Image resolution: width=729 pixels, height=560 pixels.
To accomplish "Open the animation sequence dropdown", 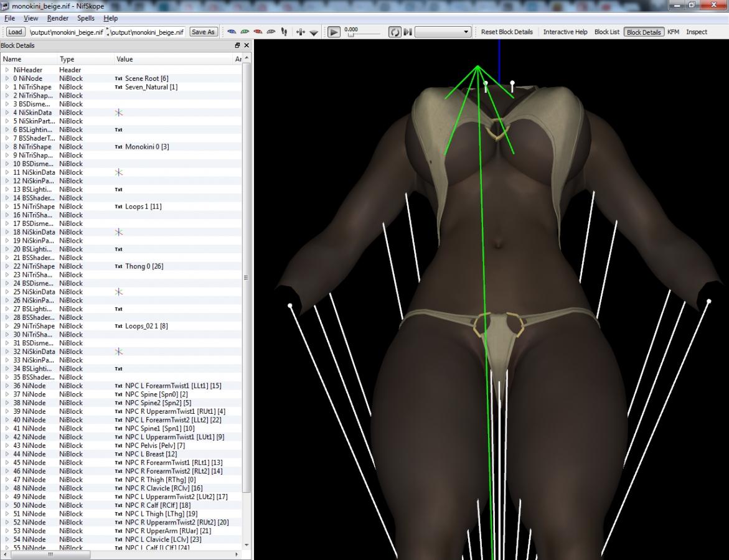I will 443,32.
